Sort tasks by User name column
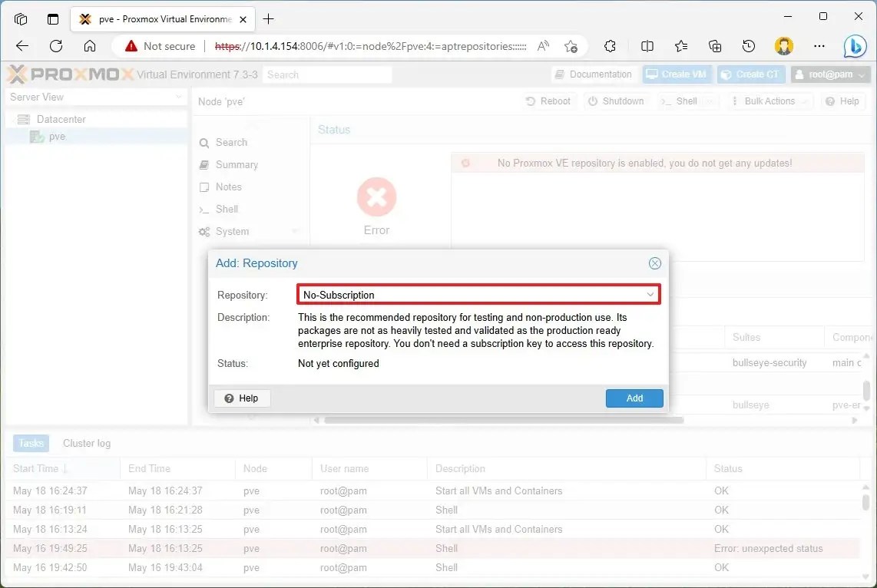The height and width of the screenshot is (588, 877). pyautogui.click(x=369, y=468)
